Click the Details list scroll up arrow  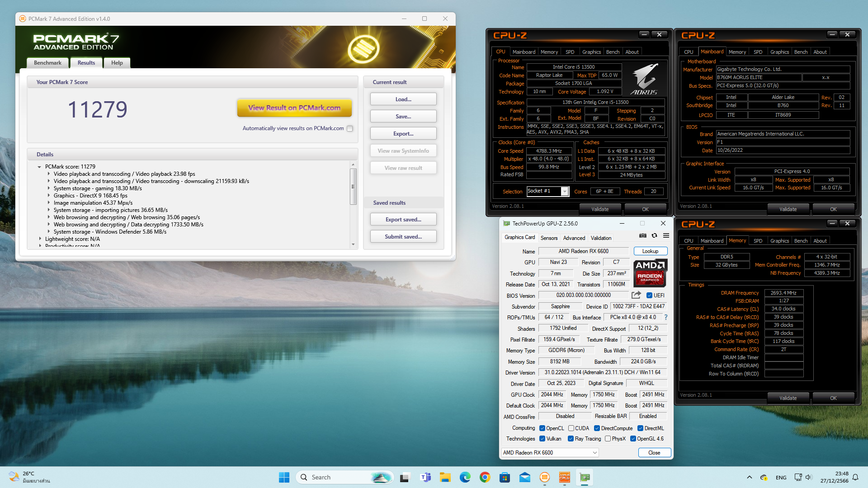pos(353,164)
